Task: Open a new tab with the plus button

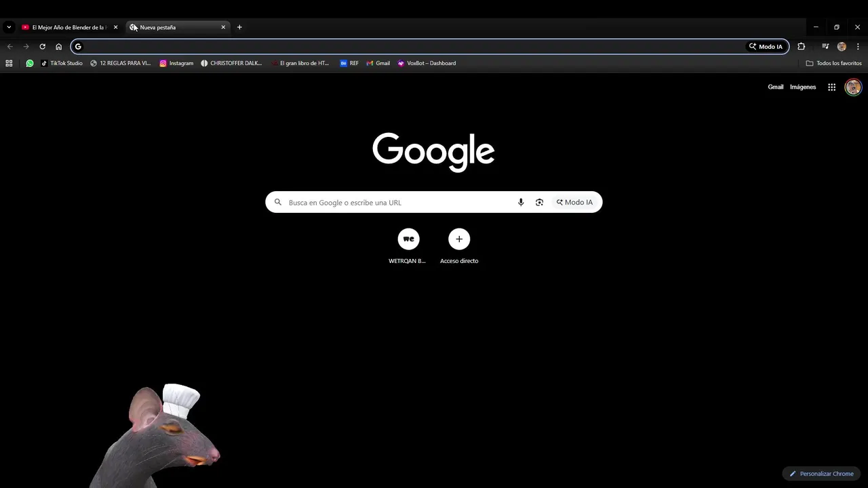Action: click(x=239, y=27)
